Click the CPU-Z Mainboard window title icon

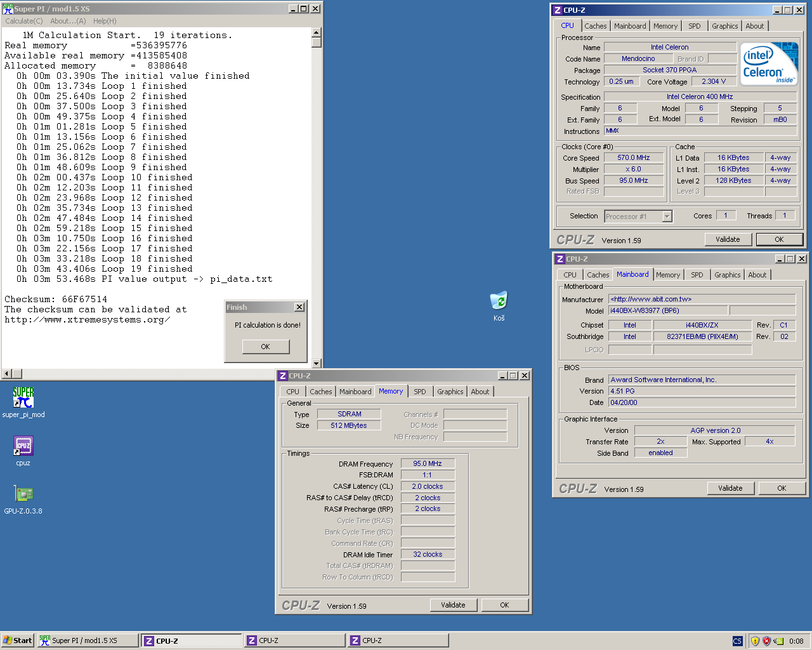tap(560, 259)
